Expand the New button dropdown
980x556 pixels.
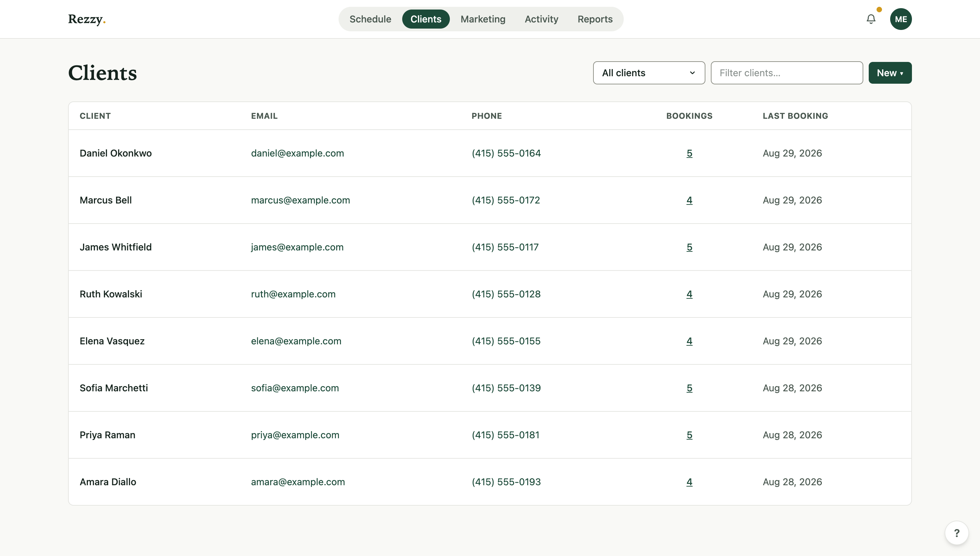pyautogui.click(x=890, y=73)
